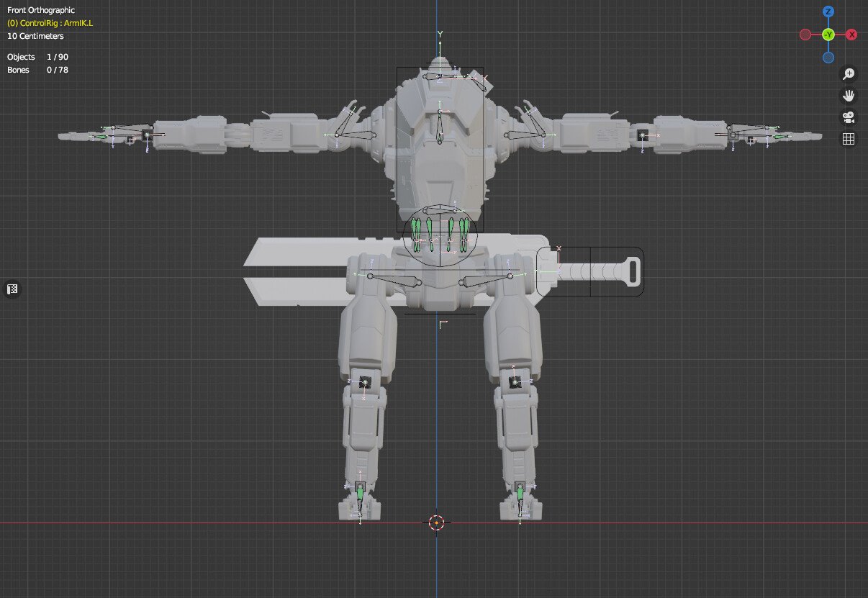Click the red X axis ball on the gizmo
Image resolution: width=868 pixels, height=598 pixels.
coord(852,34)
